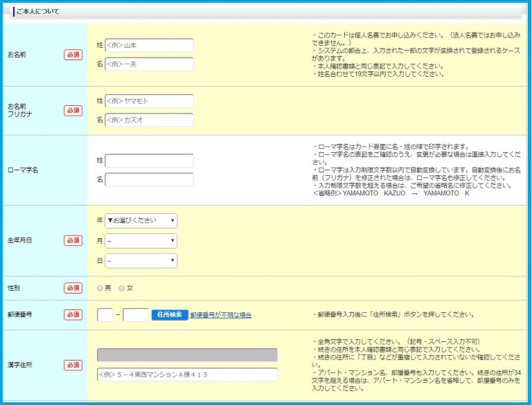Screen dimensions: 532x405
Task: Open the 郵便番号が不明な場合 link
Action: click(x=220, y=315)
